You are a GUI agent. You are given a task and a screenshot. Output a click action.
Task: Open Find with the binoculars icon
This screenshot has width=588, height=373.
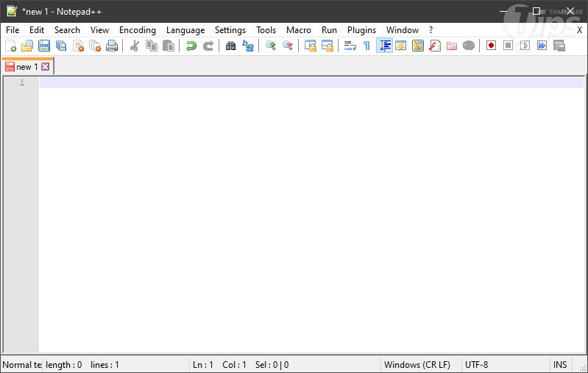point(230,46)
